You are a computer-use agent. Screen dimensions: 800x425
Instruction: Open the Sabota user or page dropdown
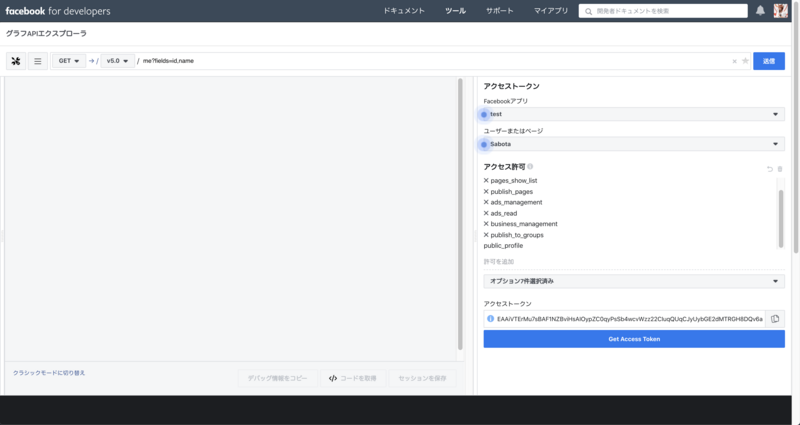coord(634,144)
